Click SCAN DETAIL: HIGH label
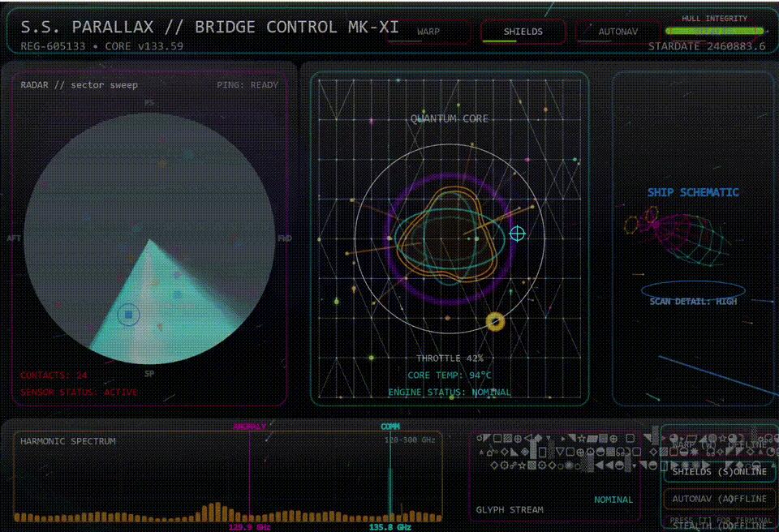The image size is (779, 532). tap(692, 302)
